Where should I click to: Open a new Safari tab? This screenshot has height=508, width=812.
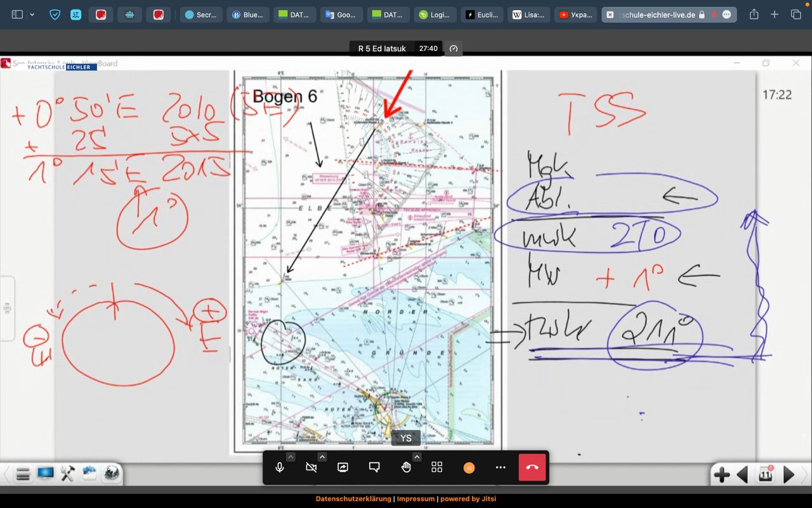775,14
